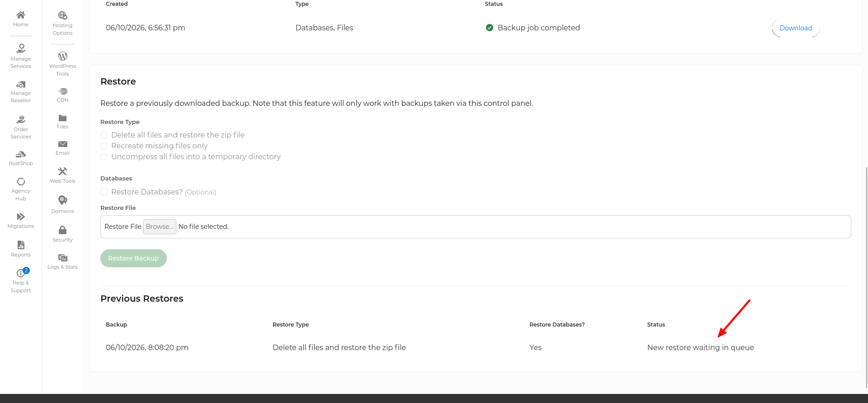Viewport: 868px width, 403px height.
Task: Click the restore type cell in Previous Restores
Action: tap(339, 347)
